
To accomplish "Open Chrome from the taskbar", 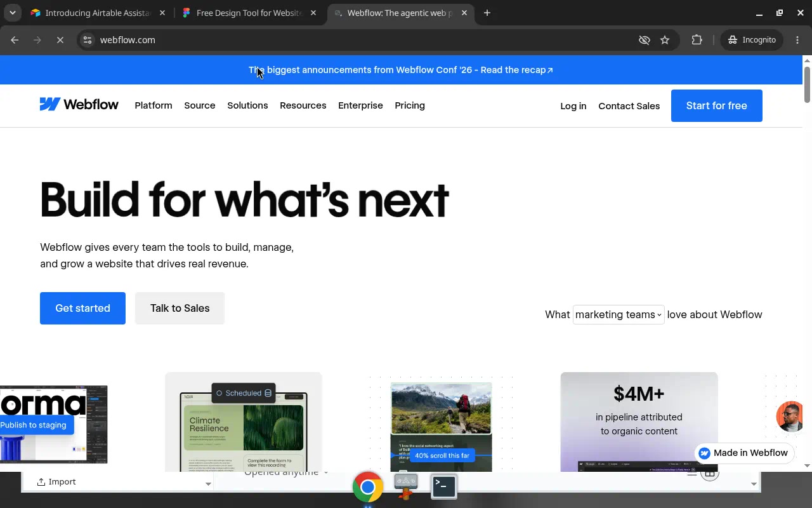I will point(367,487).
